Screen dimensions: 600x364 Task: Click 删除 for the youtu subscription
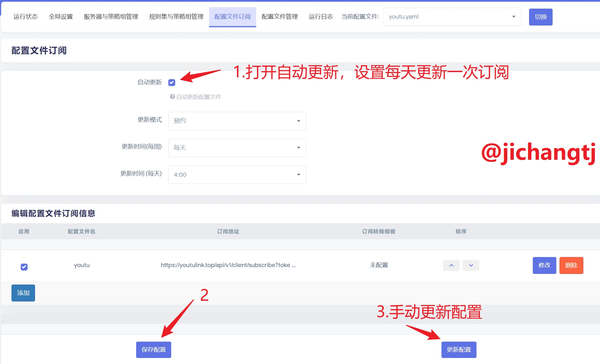pyautogui.click(x=571, y=265)
